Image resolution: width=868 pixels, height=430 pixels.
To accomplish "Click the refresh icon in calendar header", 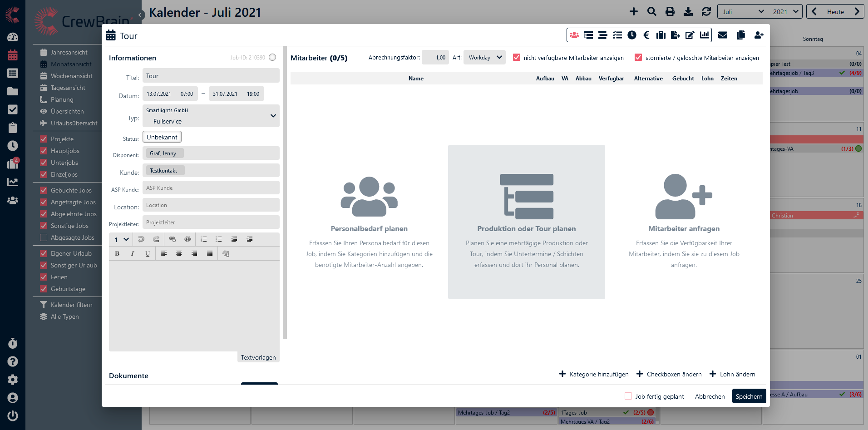I will tap(706, 12).
